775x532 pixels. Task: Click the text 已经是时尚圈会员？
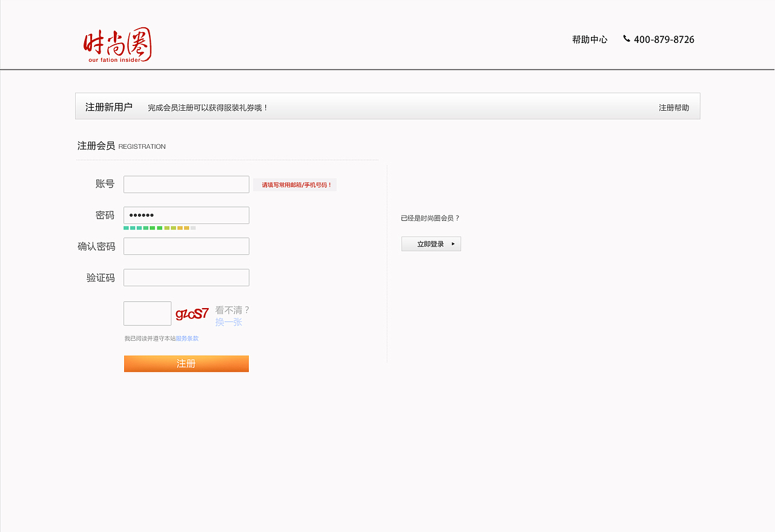[430, 218]
